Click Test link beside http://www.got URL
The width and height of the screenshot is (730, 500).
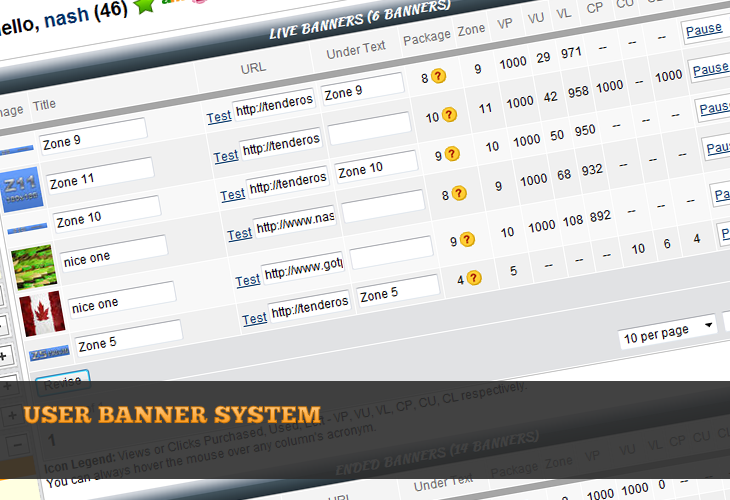(x=248, y=280)
